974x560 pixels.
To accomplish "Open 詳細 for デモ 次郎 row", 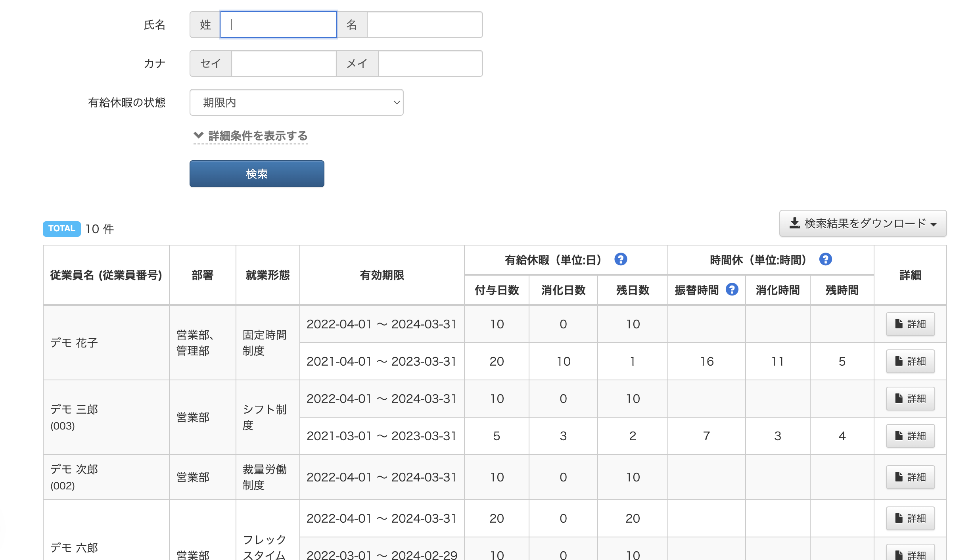I will (x=910, y=477).
